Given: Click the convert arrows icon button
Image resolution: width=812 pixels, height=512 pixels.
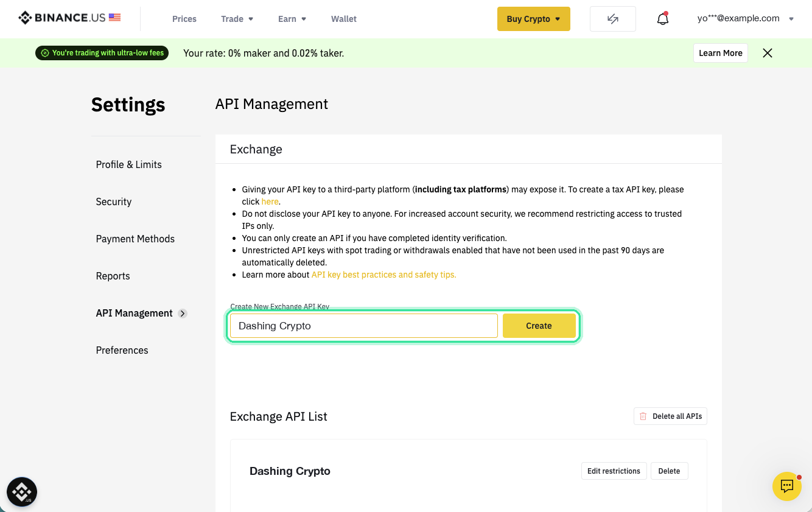Looking at the screenshot, I should 613,19.
